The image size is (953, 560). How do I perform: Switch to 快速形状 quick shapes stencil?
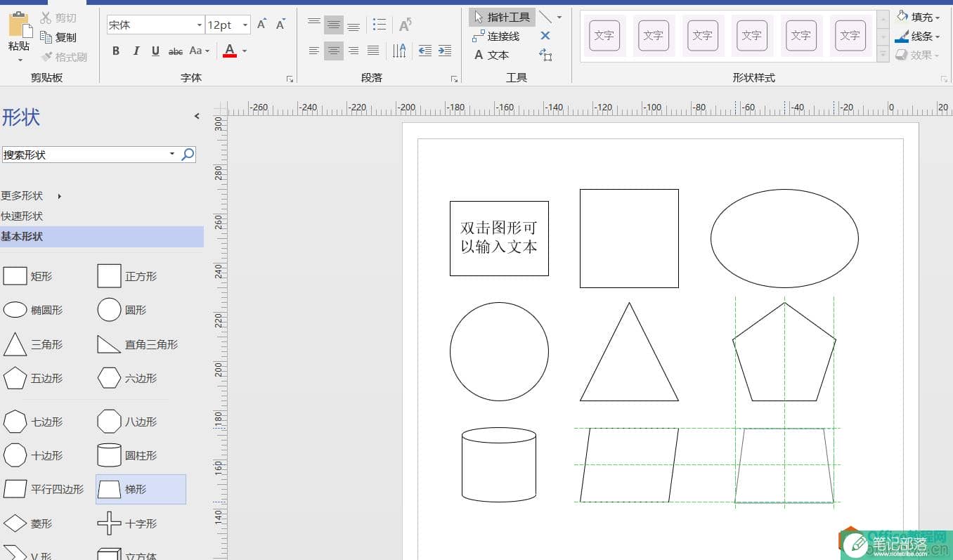click(22, 216)
